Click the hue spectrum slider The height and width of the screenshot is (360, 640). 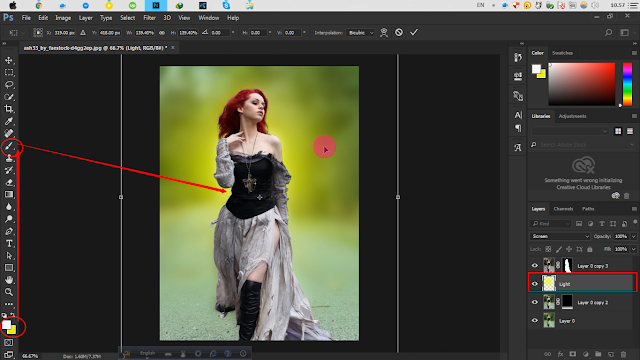point(627,84)
